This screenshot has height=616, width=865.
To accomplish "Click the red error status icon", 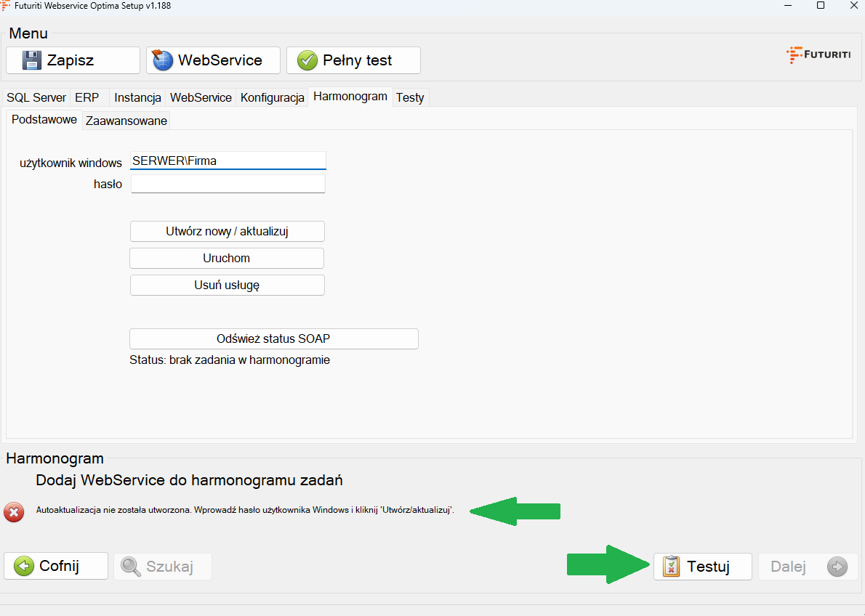I will 13,512.
